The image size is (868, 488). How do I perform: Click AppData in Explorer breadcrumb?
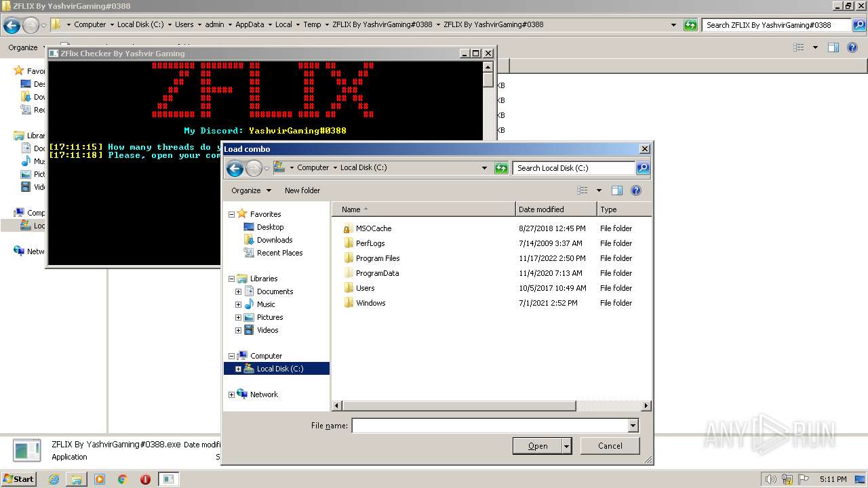click(250, 24)
